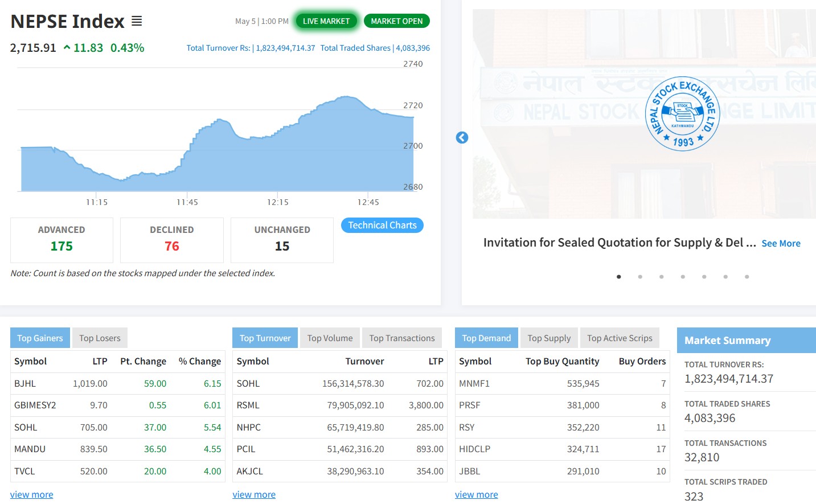Click BJHL symbol in Top Gainers

click(x=25, y=384)
